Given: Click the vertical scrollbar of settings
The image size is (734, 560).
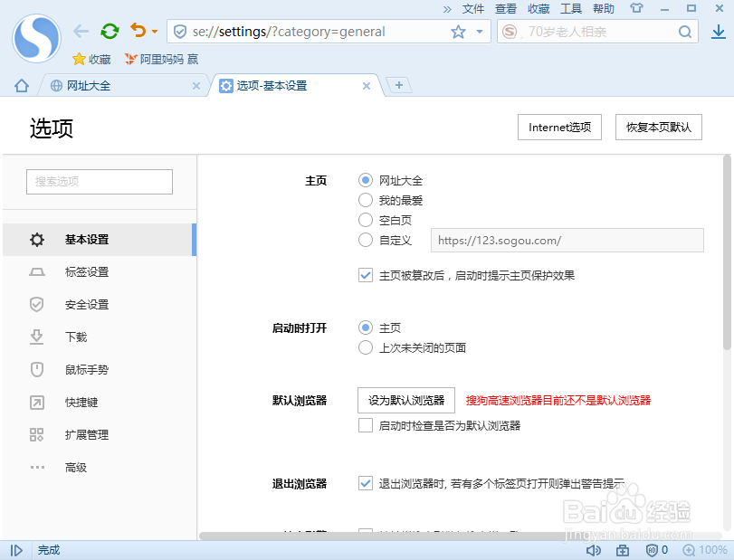Looking at the screenshot, I should [x=727, y=252].
